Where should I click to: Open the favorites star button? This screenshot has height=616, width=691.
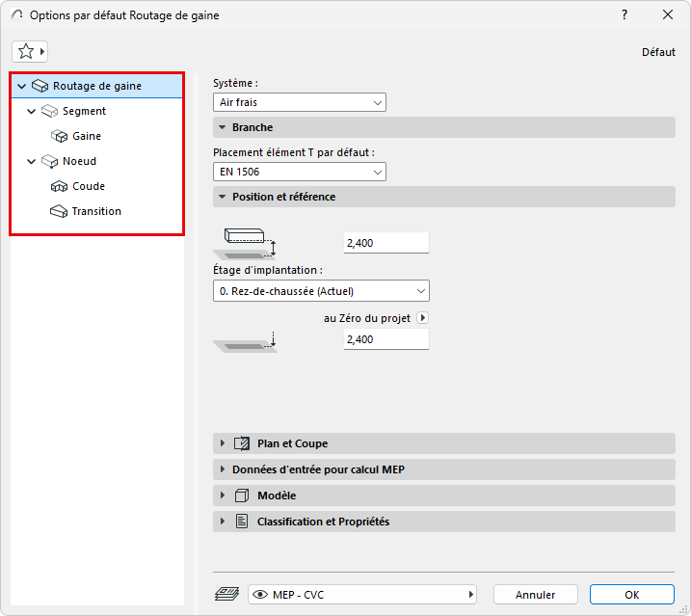click(x=29, y=51)
